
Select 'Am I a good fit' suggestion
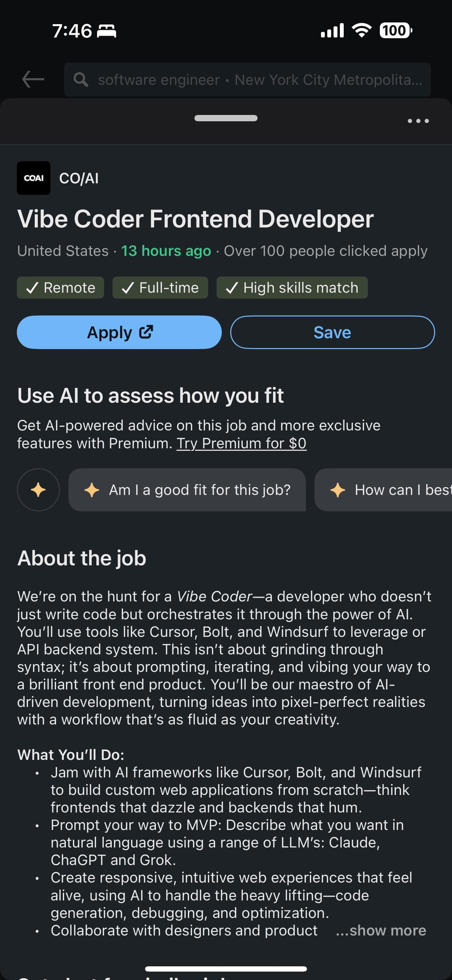[187, 490]
